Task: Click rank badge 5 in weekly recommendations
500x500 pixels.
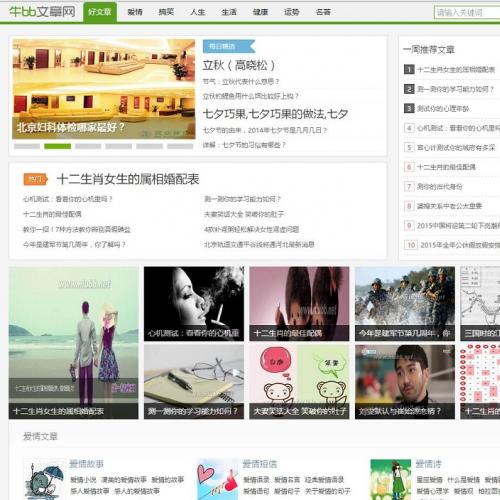Action: click(409, 147)
